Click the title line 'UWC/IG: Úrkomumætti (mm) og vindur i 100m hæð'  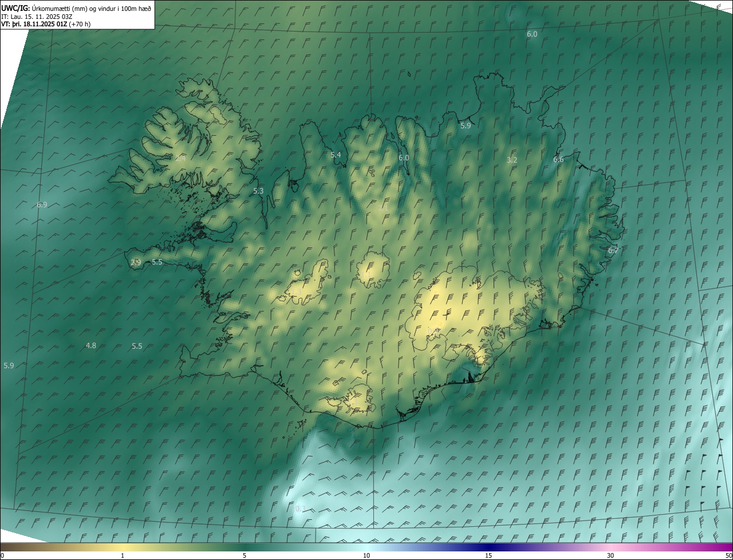76,8
